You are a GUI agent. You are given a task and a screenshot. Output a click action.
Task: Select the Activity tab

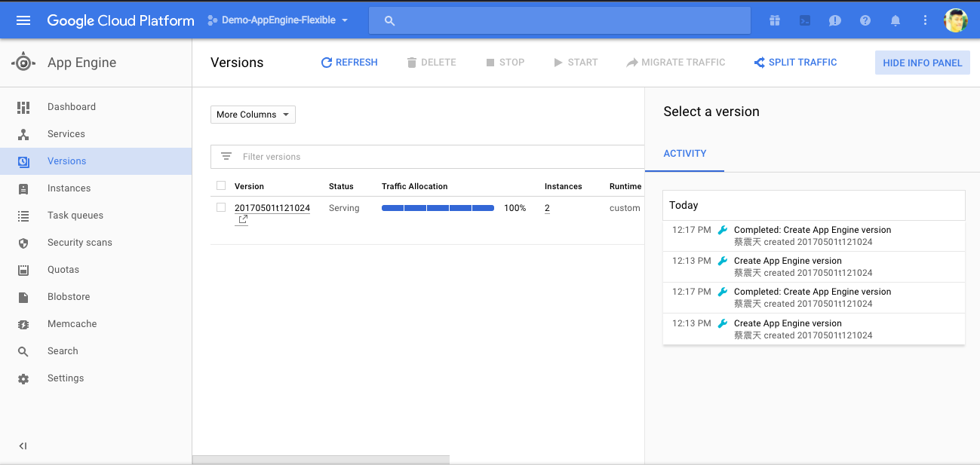click(684, 154)
